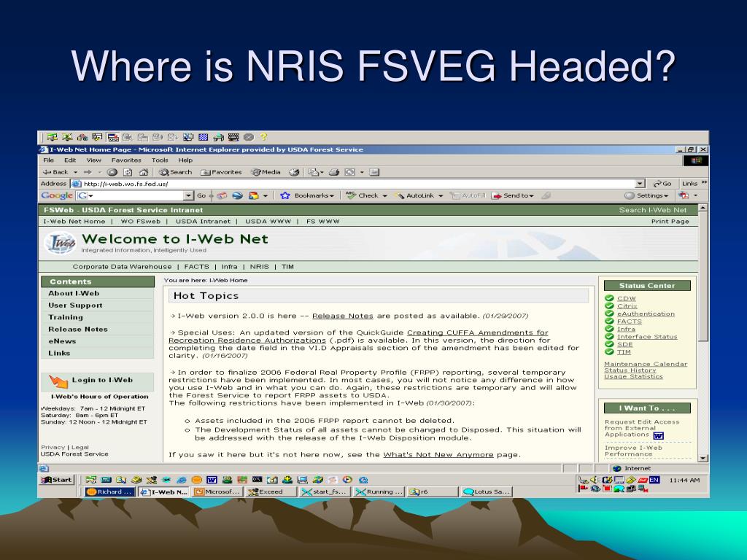Screen dimensions: 747x560
Task: Click the Print toolbar icon
Action: (x=334, y=172)
